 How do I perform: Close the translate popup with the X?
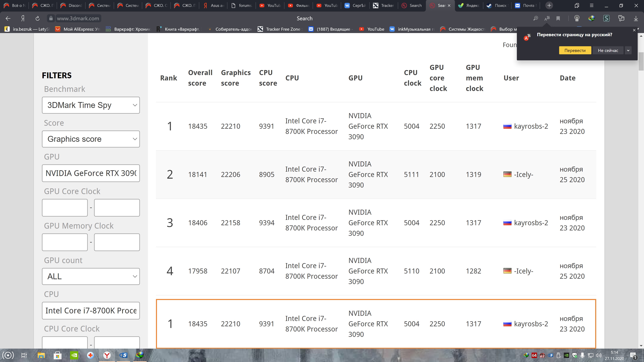pyautogui.click(x=634, y=30)
